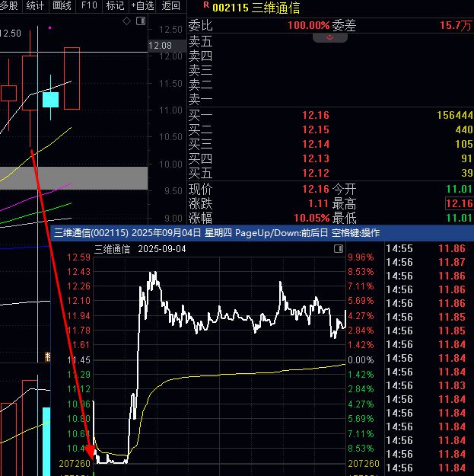474x476 pixels.
Task: Click the small brown tag icon near the volume pane
Action: 48,356
